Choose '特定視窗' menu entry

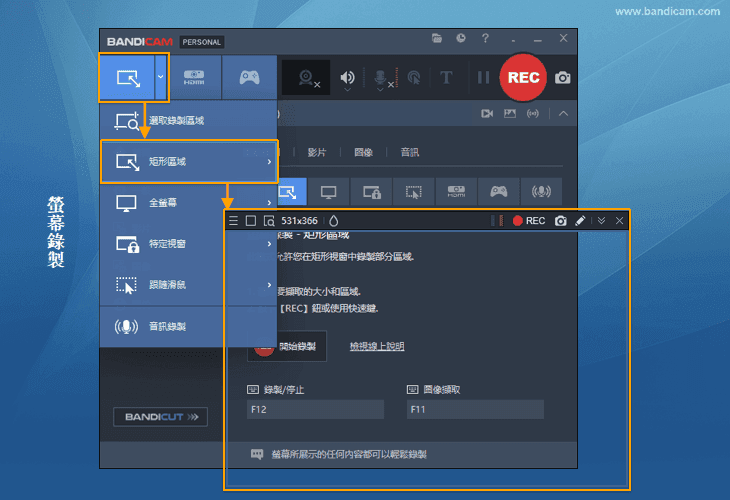189,243
